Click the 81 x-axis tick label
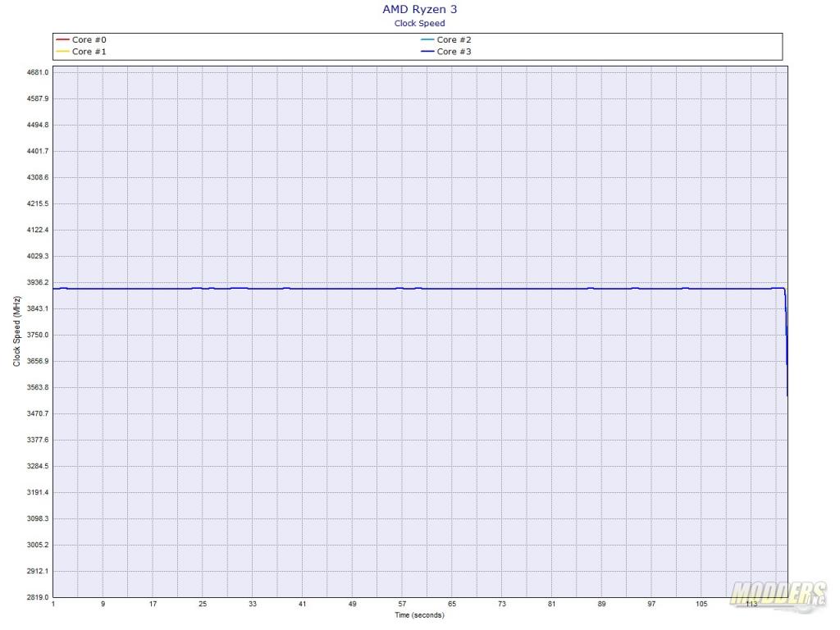The image size is (840, 630). (x=552, y=604)
